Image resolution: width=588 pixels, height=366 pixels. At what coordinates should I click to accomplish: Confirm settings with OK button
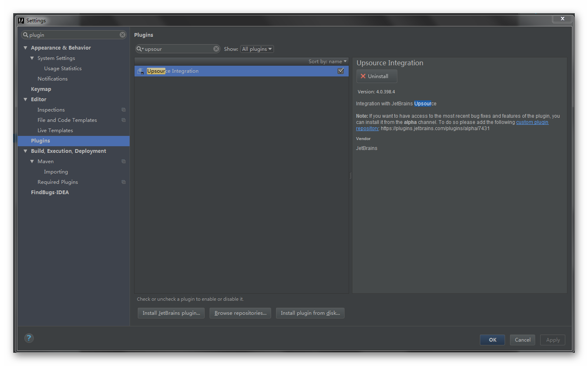click(x=492, y=340)
